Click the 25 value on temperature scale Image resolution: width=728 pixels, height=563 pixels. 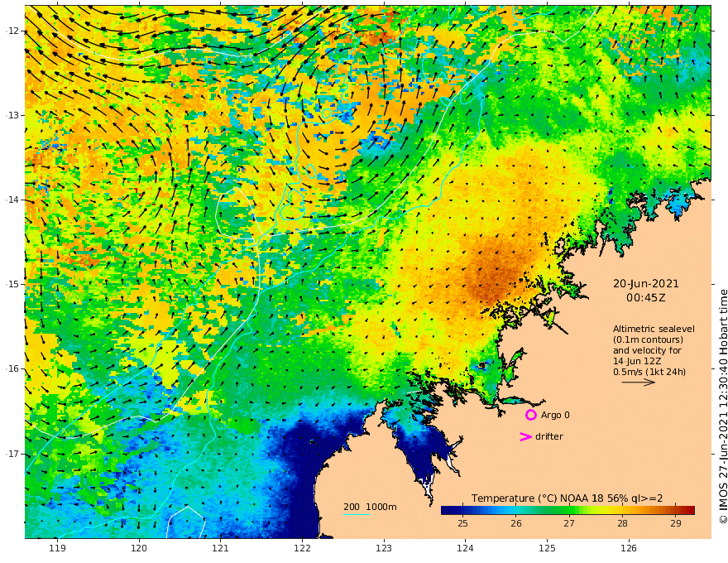tap(462, 523)
